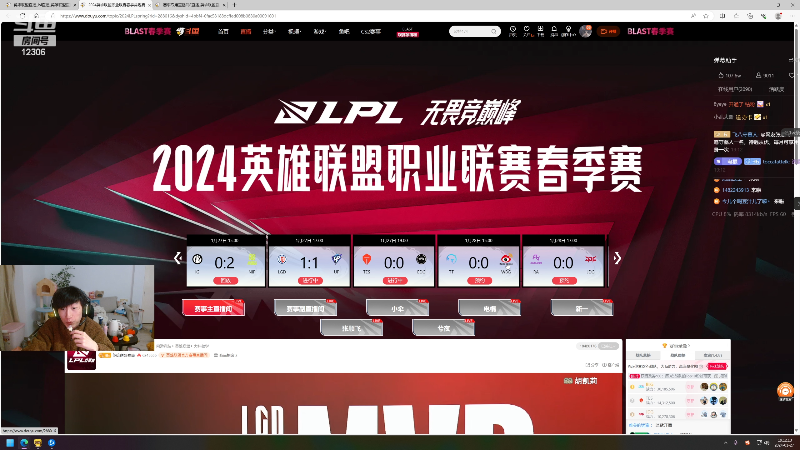Click red status button on 1:1 match

pyautogui.click(x=310, y=281)
